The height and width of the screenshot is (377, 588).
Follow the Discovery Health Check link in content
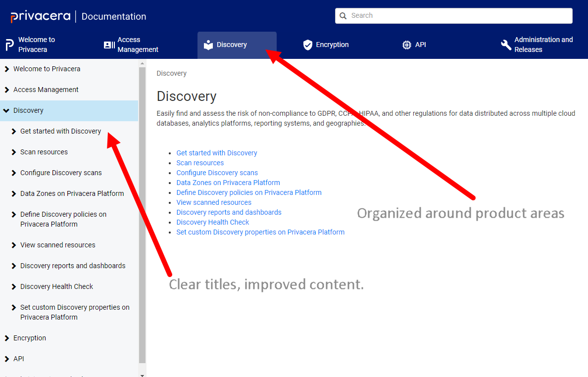tap(212, 222)
